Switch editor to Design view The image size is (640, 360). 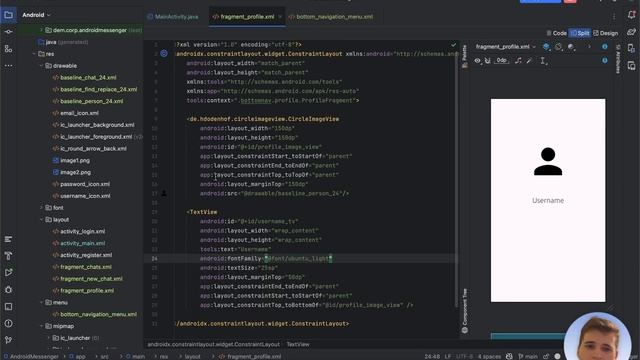(x=606, y=33)
